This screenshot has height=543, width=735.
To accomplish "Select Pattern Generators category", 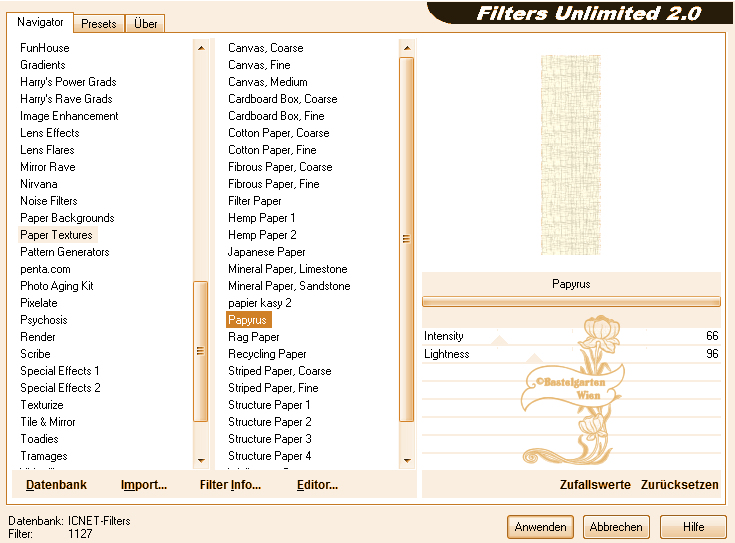I will (65, 252).
